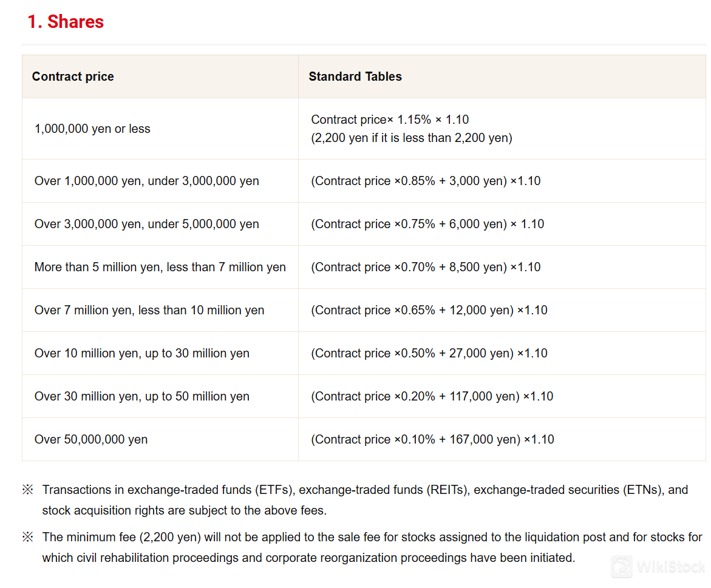Image resolution: width=711 pixels, height=588 pixels.
Task: Click the 0.75% + 6,000 yen formula
Action: coord(427,224)
